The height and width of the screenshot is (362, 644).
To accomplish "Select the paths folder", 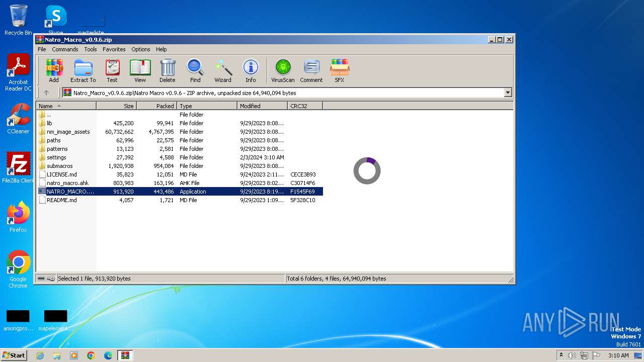I will click(180, 140).
